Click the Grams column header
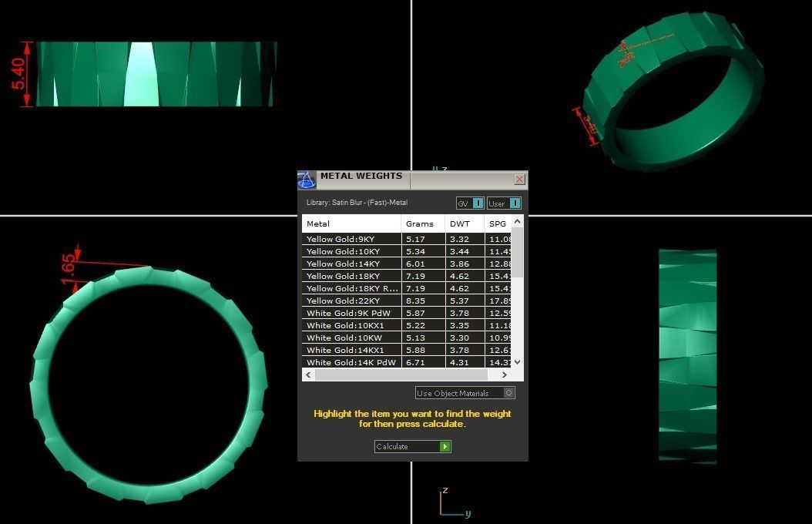 (423, 223)
